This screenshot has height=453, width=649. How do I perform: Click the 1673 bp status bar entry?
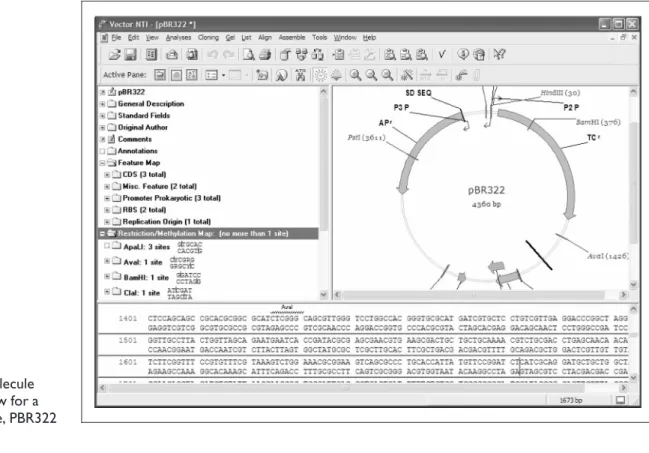tap(571, 400)
